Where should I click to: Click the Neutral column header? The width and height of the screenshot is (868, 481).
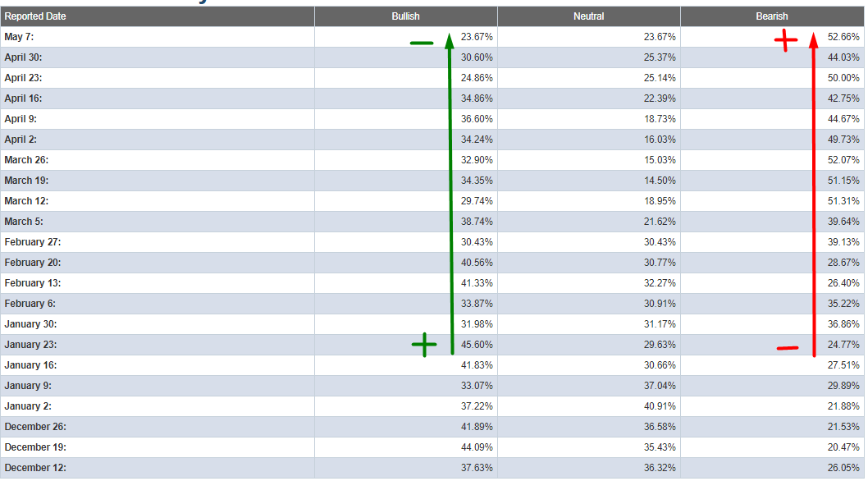tap(588, 16)
